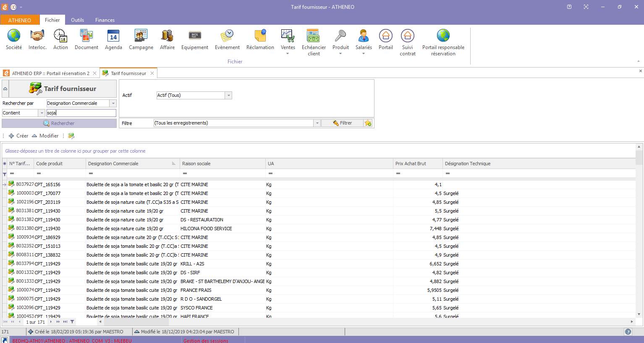Open the Contient operator dropdown

click(x=42, y=113)
